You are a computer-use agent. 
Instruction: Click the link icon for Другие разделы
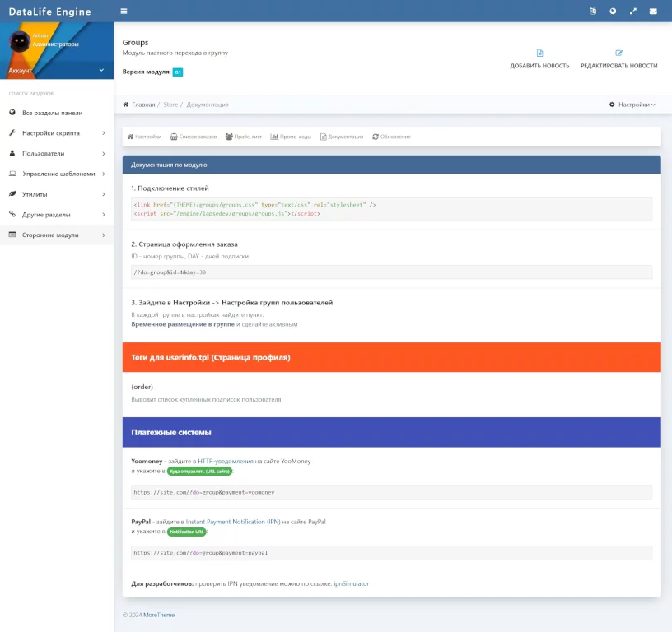[12, 214]
